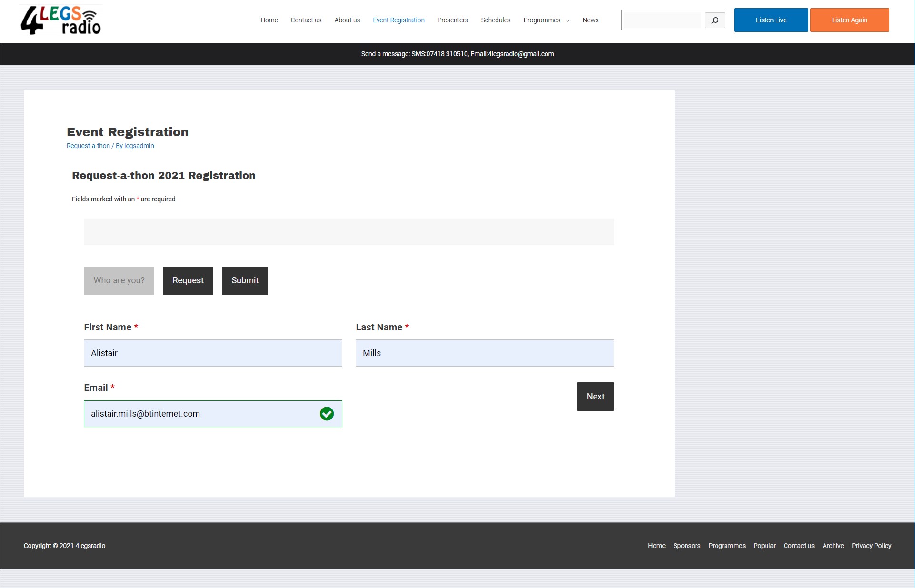Click into the Email input field
The width and height of the screenshot is (915, 588).
(200, 414)
